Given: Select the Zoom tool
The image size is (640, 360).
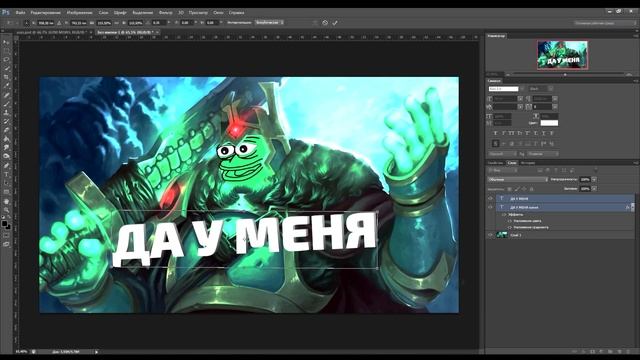Looking at the screenshot, I should 6,210.
